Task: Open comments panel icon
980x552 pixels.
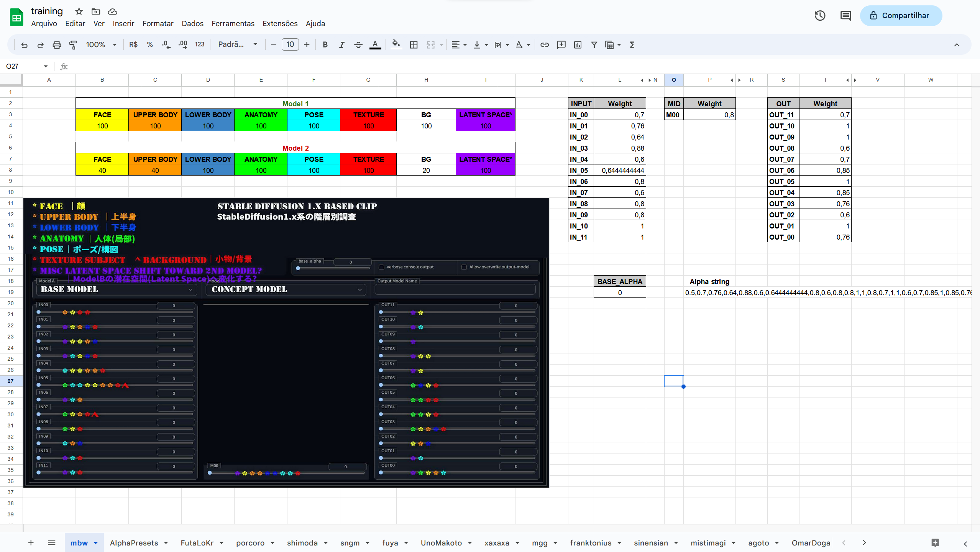Action: click(845, 16)
